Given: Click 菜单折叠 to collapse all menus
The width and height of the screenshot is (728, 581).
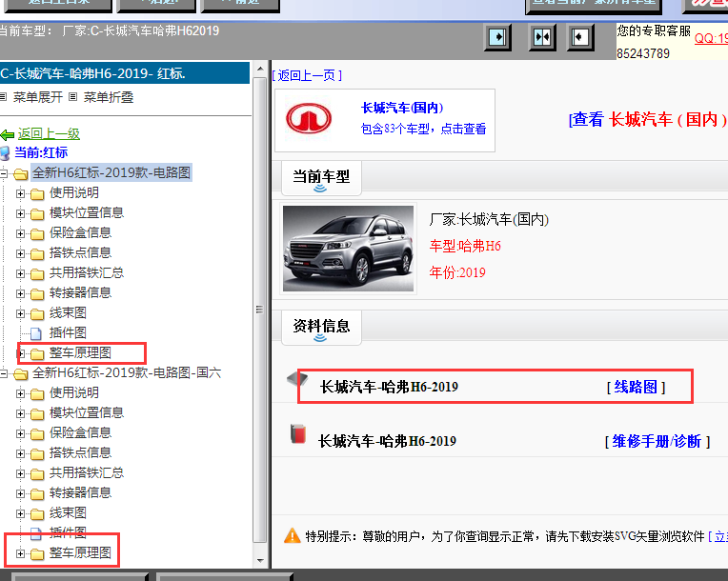Looking at the screenshot, I should (109, 97).
